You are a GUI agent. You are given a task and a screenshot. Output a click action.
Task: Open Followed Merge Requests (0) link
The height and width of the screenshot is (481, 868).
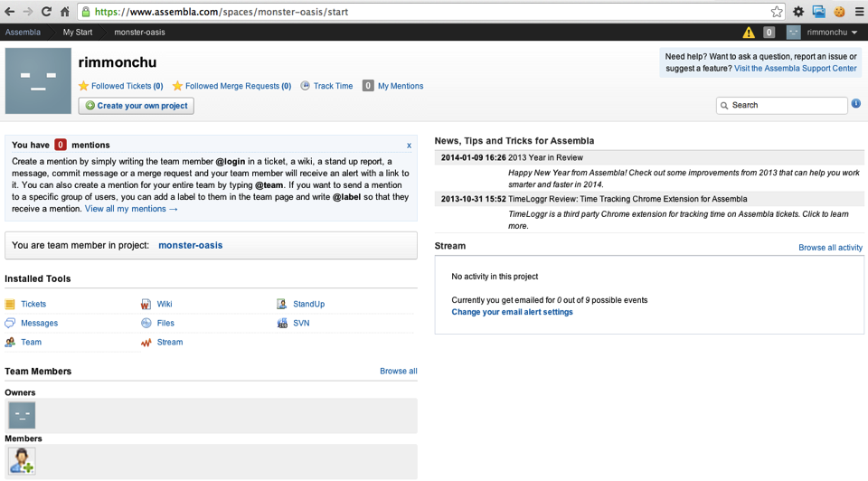tap(238, 86)
